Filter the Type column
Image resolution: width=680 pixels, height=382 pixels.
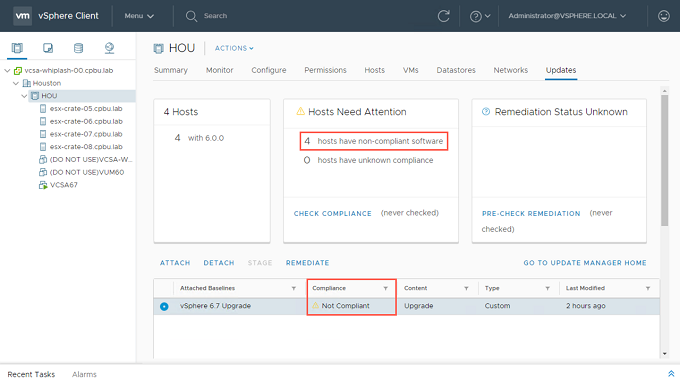547,288
